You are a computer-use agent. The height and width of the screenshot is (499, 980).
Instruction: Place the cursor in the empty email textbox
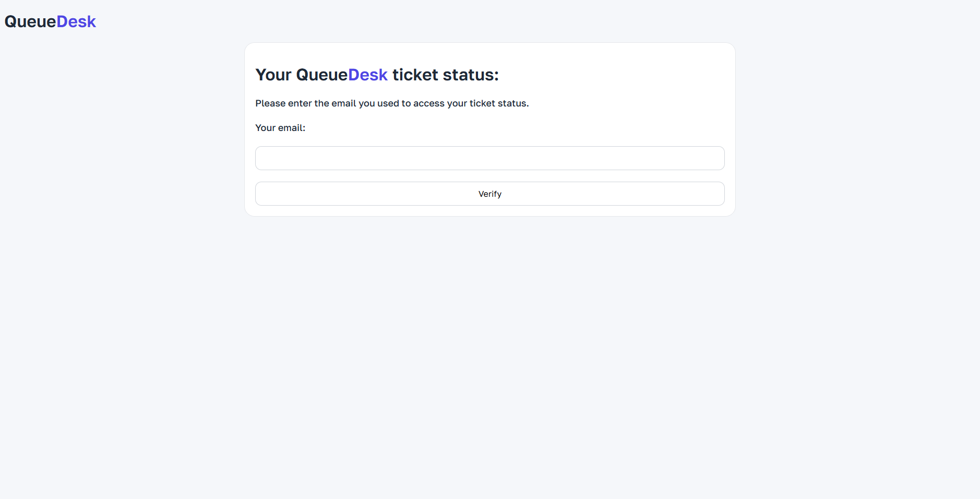click(489, 158)
